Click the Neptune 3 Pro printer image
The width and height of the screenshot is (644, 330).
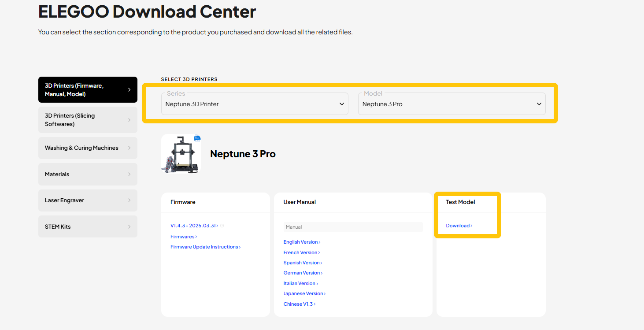pyautogui.click(x=181, y=154)
